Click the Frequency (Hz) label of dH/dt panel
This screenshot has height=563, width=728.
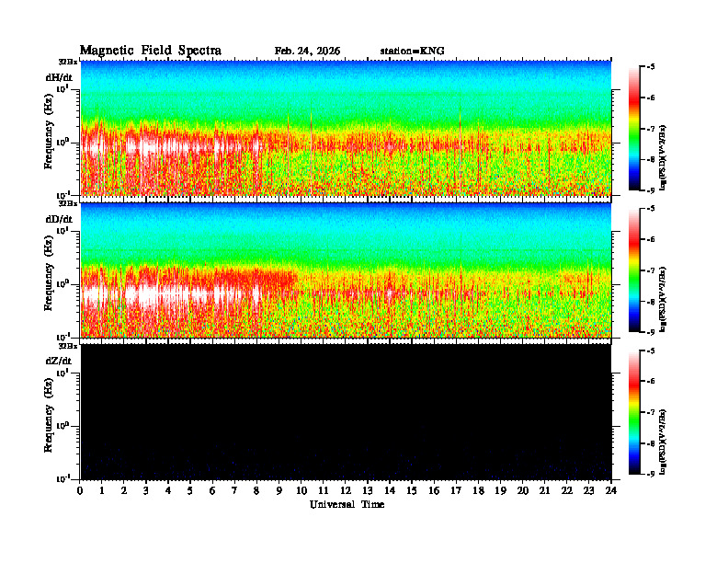tap(49, 133)
